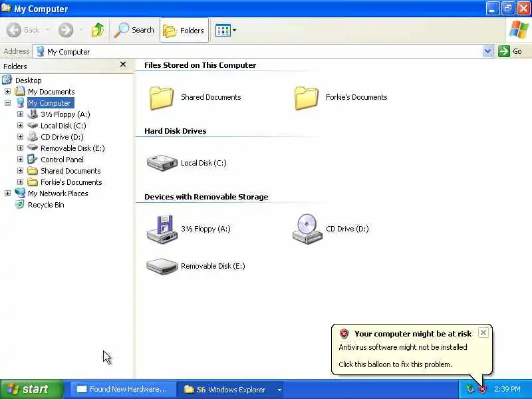Select the Removable Disk (E:) drive icon
The height and width of the screenshot is (399, 532).
coord(162,267)
